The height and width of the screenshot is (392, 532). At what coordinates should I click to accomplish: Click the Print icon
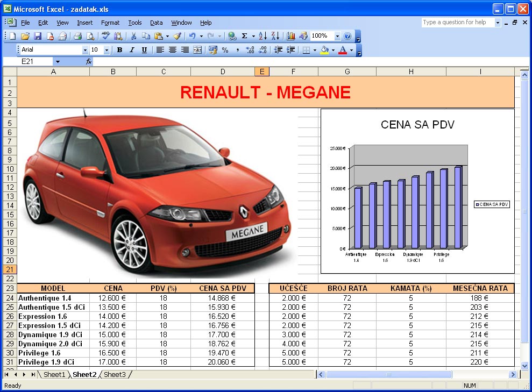coord(77,36)
